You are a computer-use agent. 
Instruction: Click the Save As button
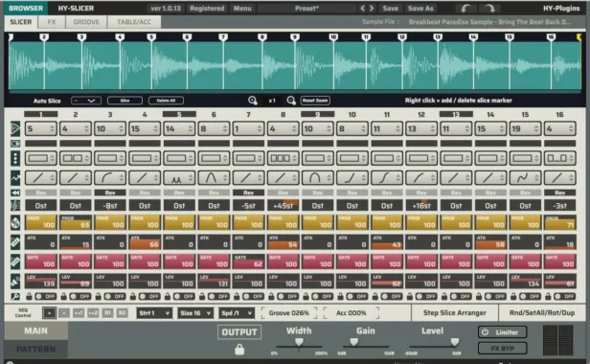pos(420,8)
